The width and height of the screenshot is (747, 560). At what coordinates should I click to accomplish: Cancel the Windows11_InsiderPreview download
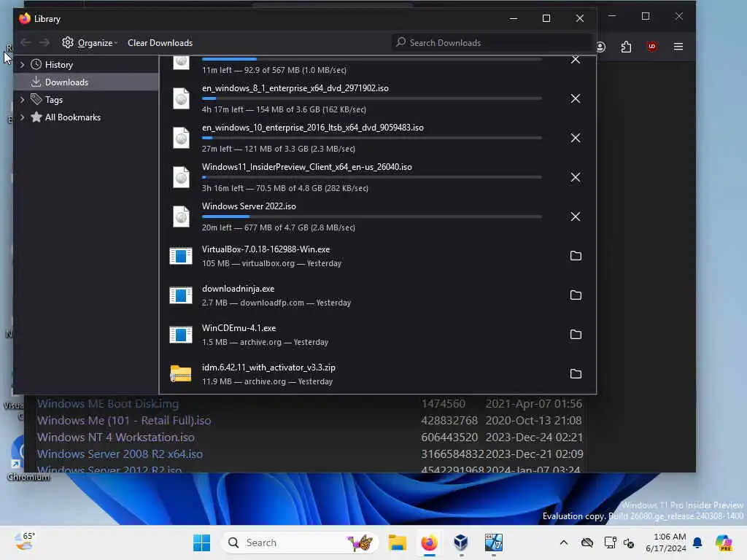tap(576, 177)
